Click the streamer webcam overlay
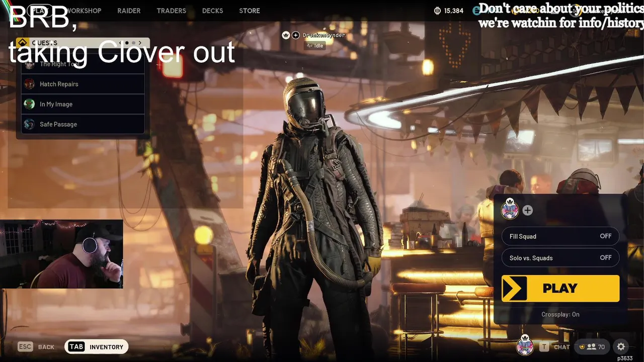644x362 pixels. 61,254
